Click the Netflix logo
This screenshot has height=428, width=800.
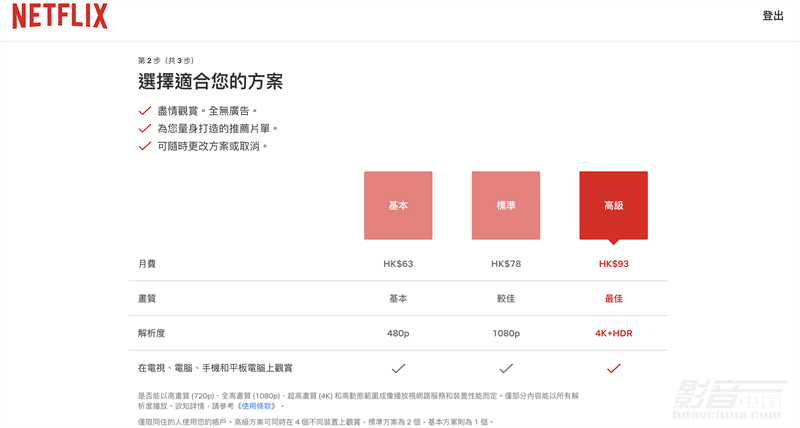point(60,16)
